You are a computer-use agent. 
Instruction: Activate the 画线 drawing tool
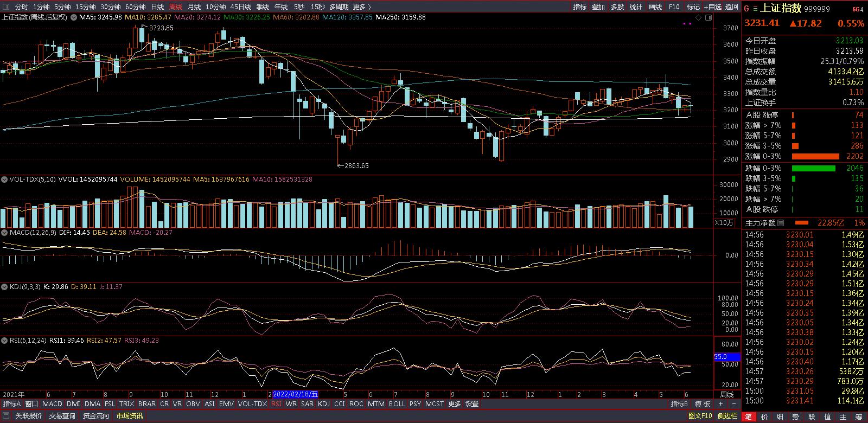[x=655, y=7]
